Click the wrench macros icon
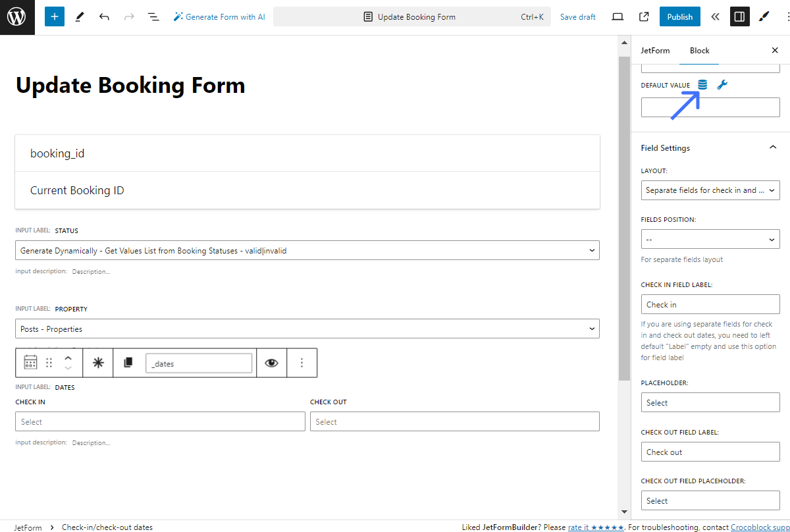This screenshot has height=532, width=790. [722, 85]
